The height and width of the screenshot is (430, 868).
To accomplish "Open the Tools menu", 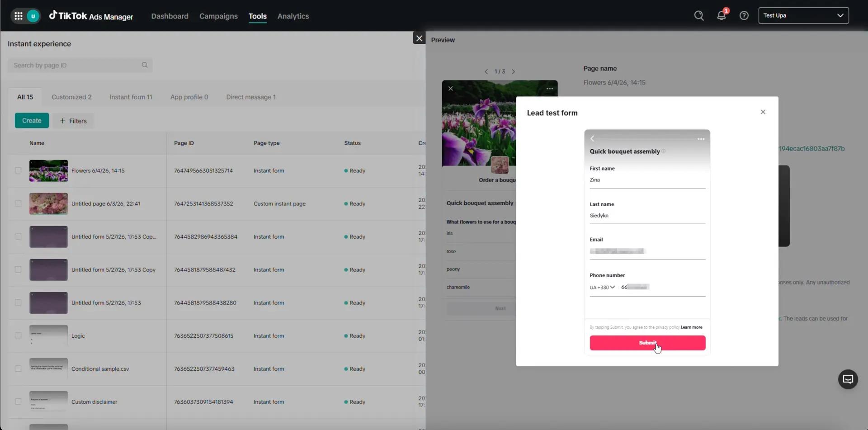I will [258, 16].
